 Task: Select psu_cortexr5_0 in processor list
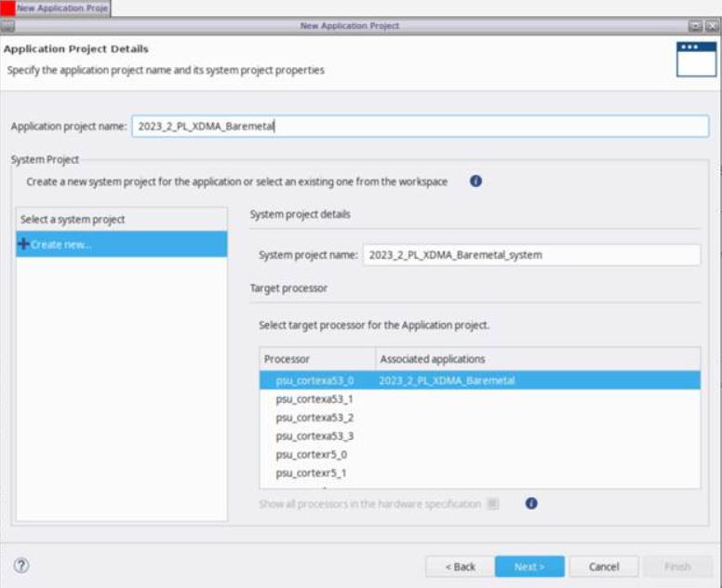(311, 455)
